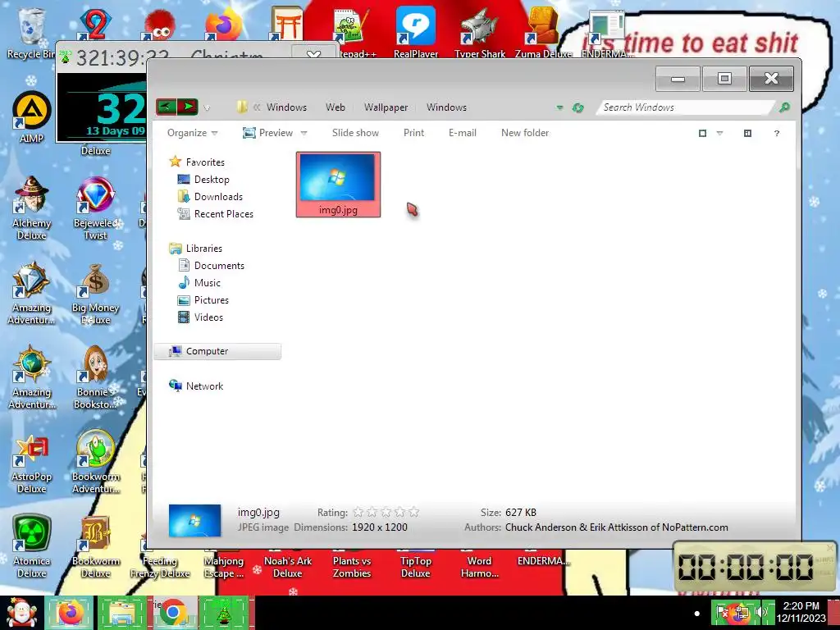Click the Web breadcrumb in address bar
The width and height of the screenshot is (840, 630).
point(336,107)
